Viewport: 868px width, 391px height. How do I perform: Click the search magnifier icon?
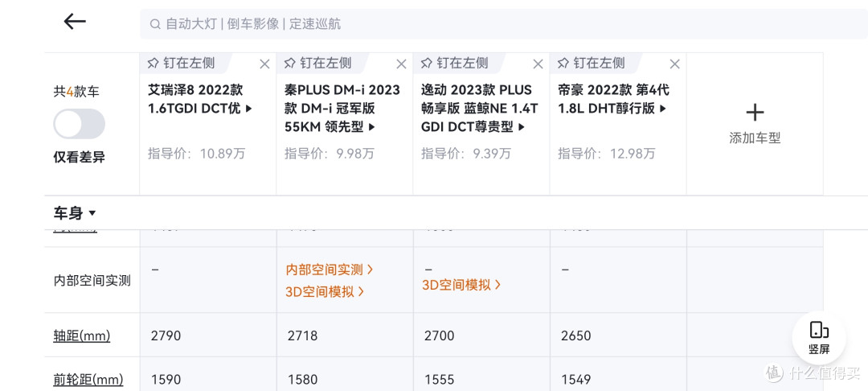pyautogui.click(x=156, y=24)
